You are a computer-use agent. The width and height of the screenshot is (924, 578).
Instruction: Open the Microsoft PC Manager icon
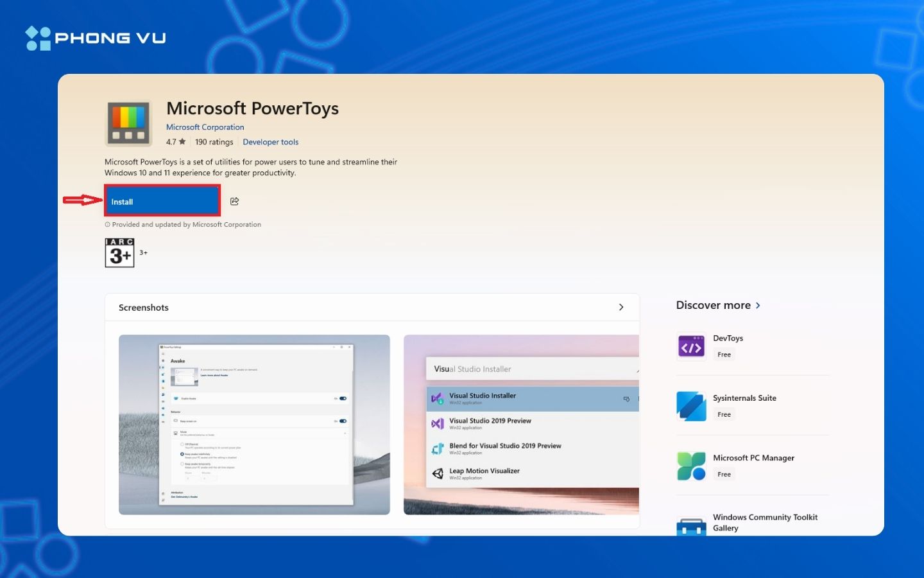691,466
